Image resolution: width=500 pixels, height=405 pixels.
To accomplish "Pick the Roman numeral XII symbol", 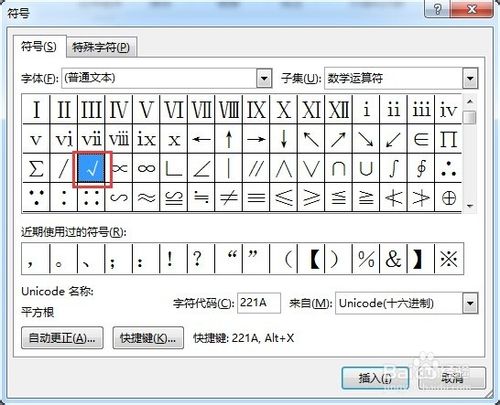I will point(338,109).
